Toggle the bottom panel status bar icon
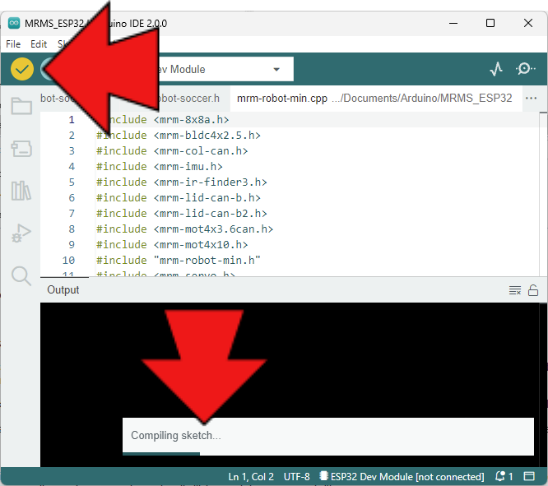 pos(529,476)
